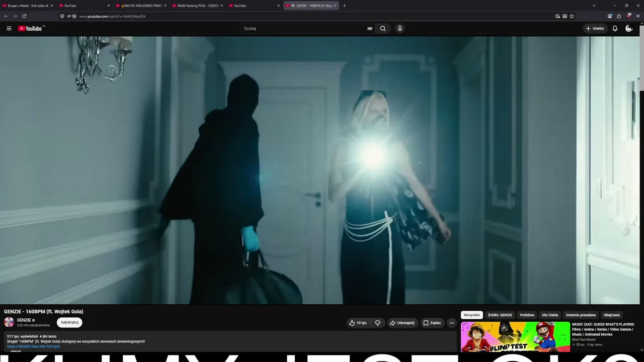Go back with browser back arrow
This screenshot has height=362, width=644.
(6, 16)
